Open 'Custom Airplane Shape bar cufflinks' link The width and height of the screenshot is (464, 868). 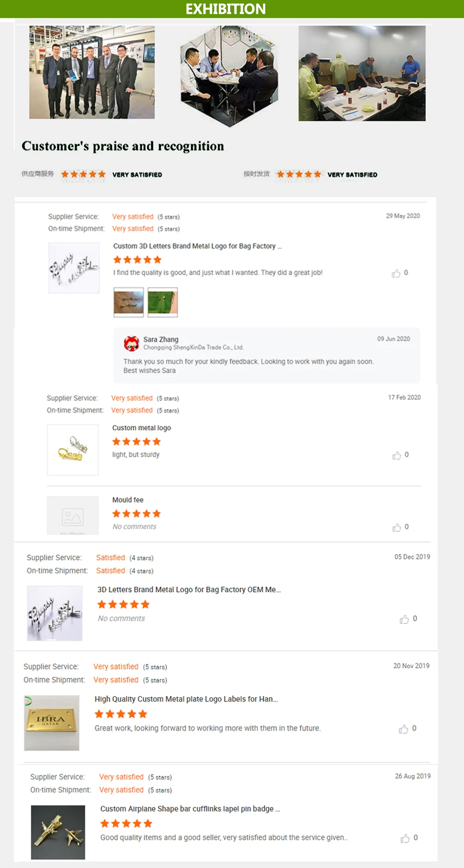pyautogui.click(x=190, y=809)
